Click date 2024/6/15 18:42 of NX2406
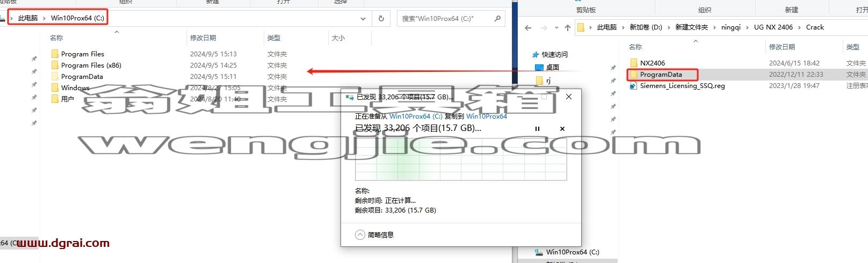Screen dimensions: 868x263 pos(794,63)
